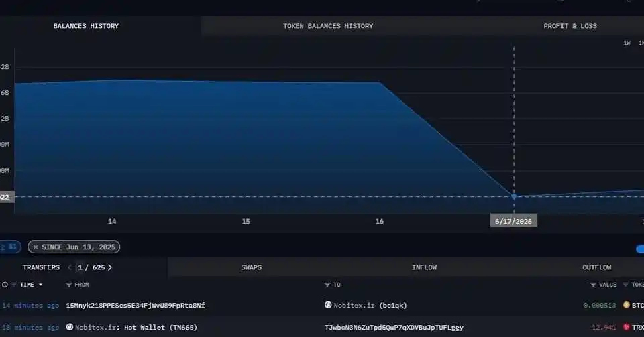Open the VALUE column filter icon

click(593, 285)
